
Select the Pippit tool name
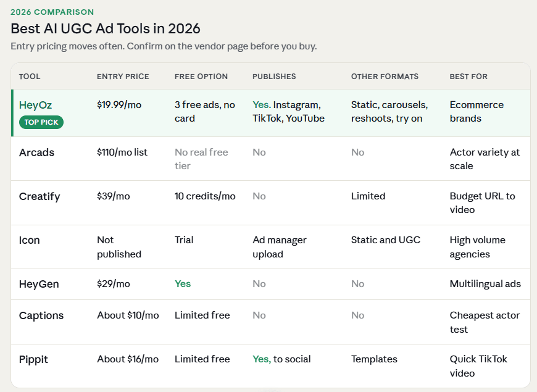33,359
